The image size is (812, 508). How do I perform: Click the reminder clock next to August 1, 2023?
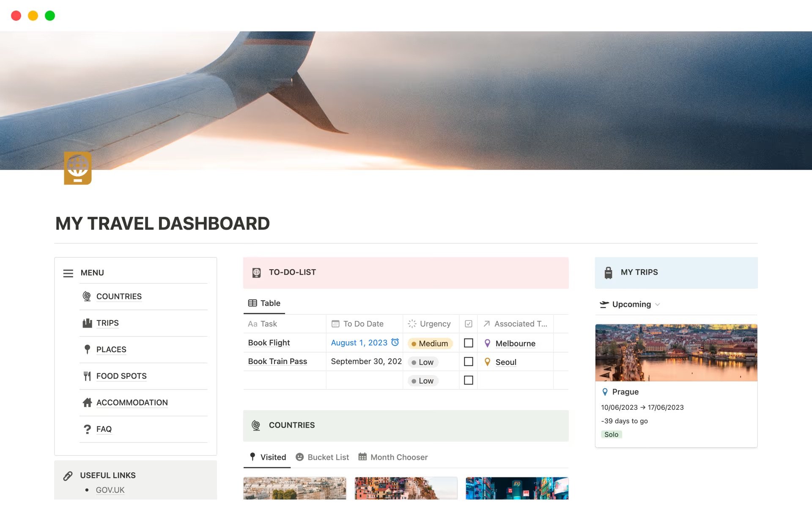coord(395,342)
